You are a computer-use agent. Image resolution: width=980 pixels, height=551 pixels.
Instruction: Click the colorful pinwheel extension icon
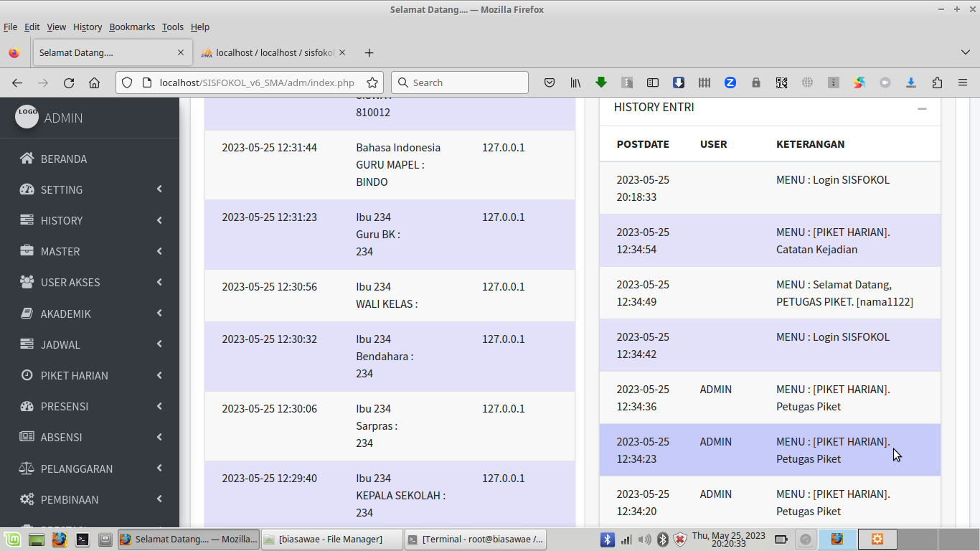coord(859,83)
